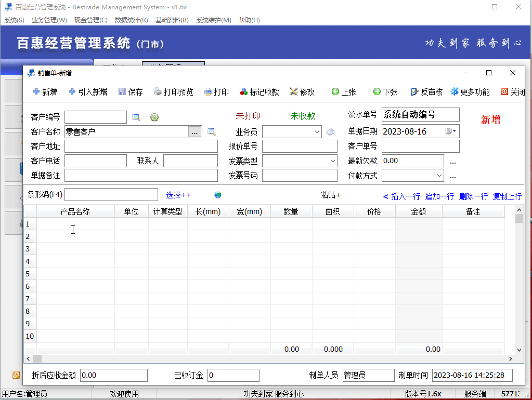The image size is (532, 400).
Task: Click the 新增 (New) toolbar icon
Action: (x=36, y=92)
